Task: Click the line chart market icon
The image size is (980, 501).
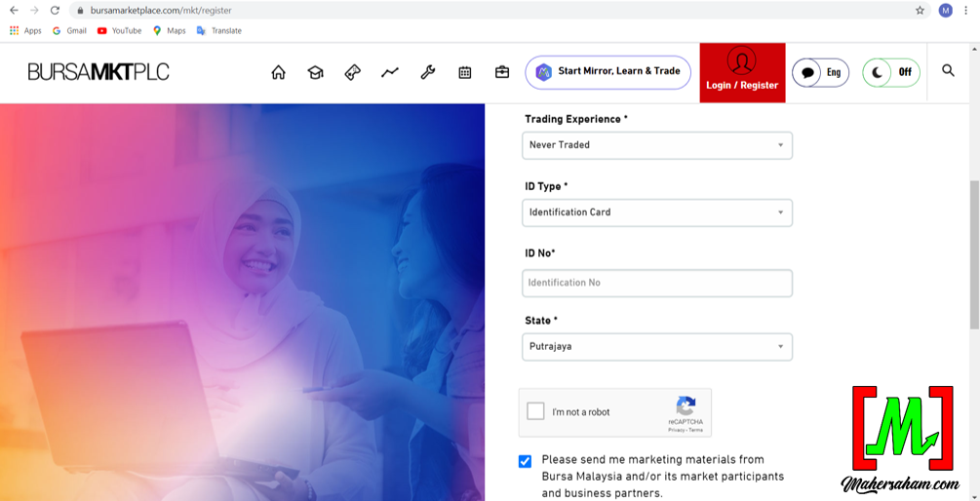Action: point(390,72)
